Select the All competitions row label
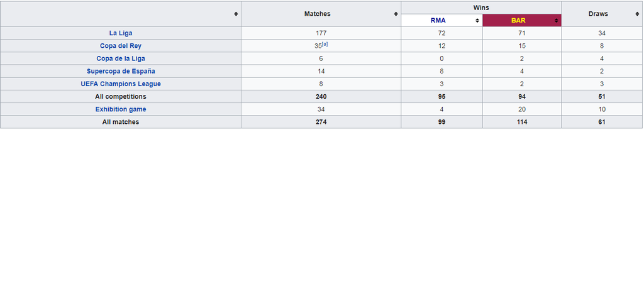Screen dimensions: 644x296 (121, 97)
